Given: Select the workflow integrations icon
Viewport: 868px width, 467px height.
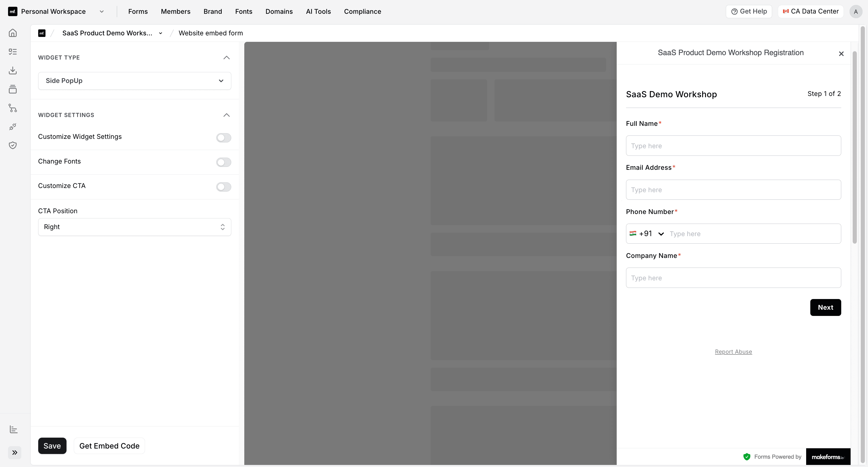Looking at the screenshot, I should (x=12, y=108).
